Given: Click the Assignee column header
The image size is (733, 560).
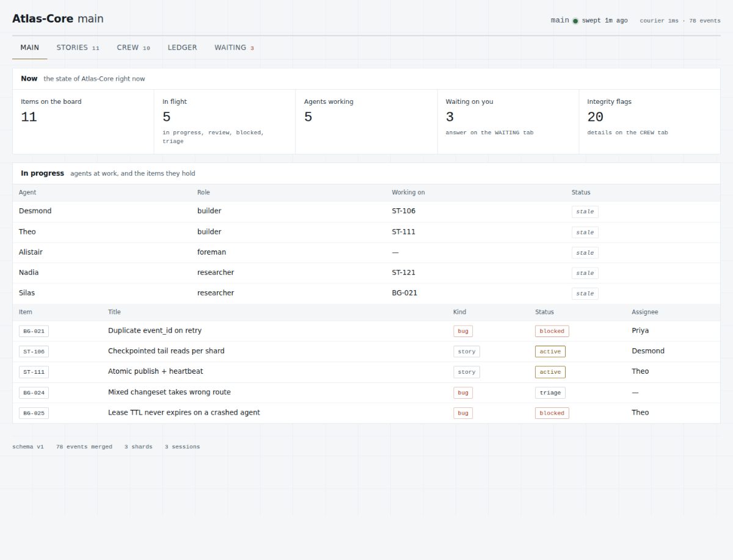Looking at the screenshot, I should click(645, 312).
